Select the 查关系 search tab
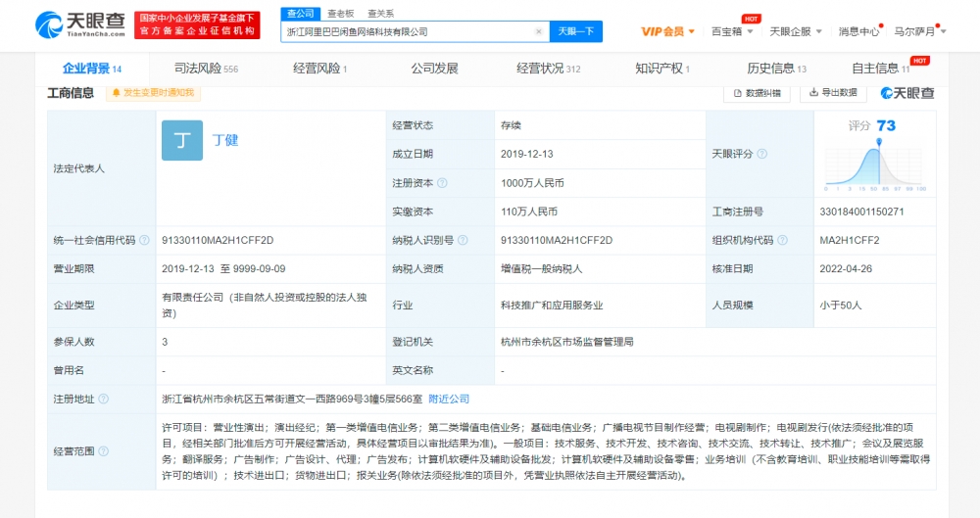 380,13
